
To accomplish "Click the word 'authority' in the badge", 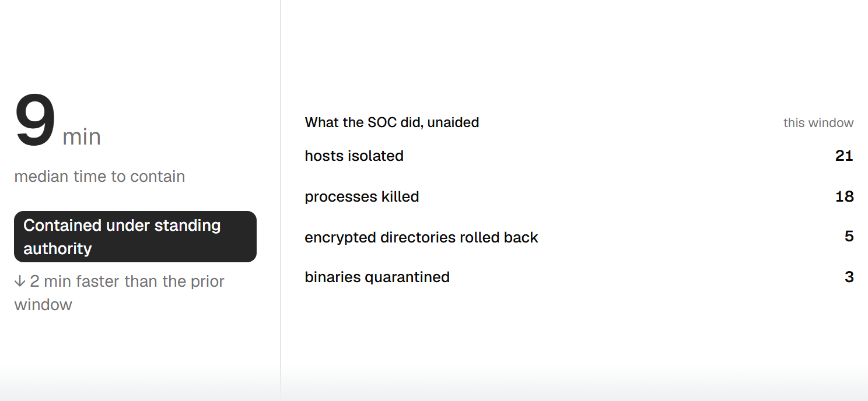I will pos(58,249).
